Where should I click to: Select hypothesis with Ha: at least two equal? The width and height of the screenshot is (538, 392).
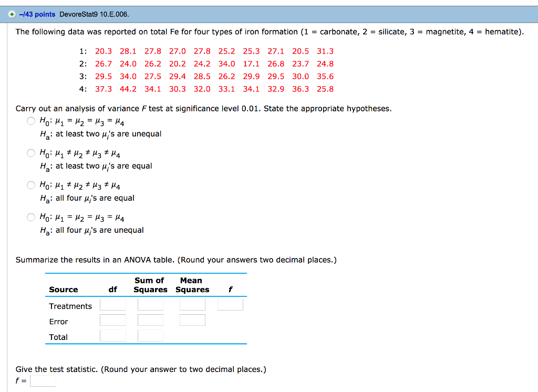pyautogui.click(x=30, y=153)
